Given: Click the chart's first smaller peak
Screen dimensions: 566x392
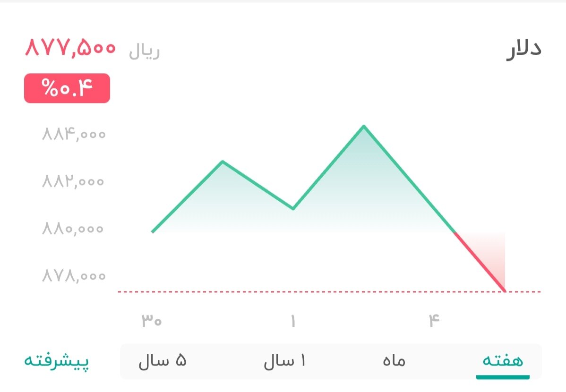Looking at the screenshot, I should coord(223,161).
